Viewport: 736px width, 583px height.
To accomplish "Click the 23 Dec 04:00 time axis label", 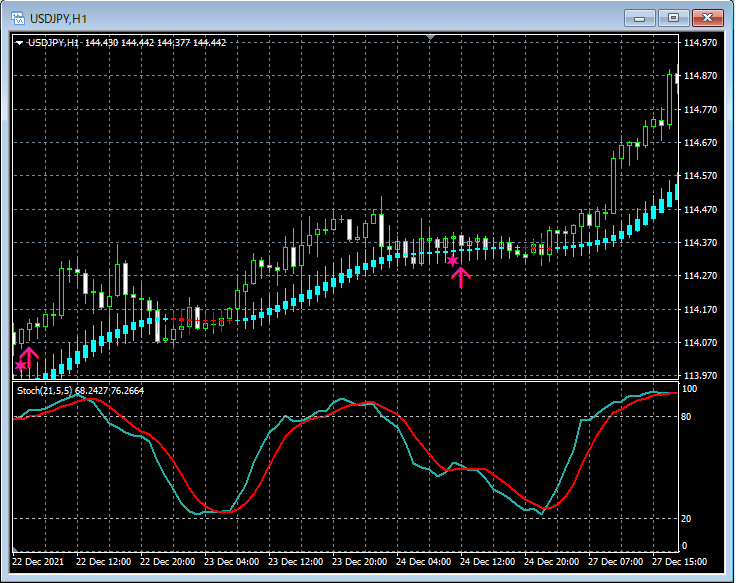I will 232,561.
